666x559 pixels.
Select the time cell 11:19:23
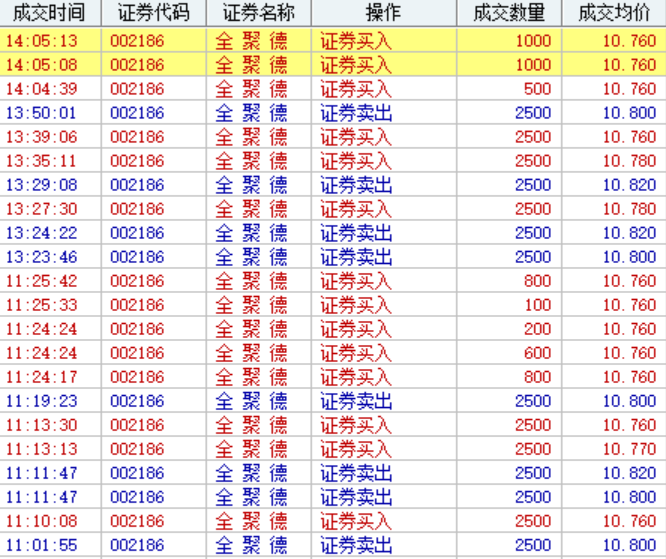click(42, 401)
